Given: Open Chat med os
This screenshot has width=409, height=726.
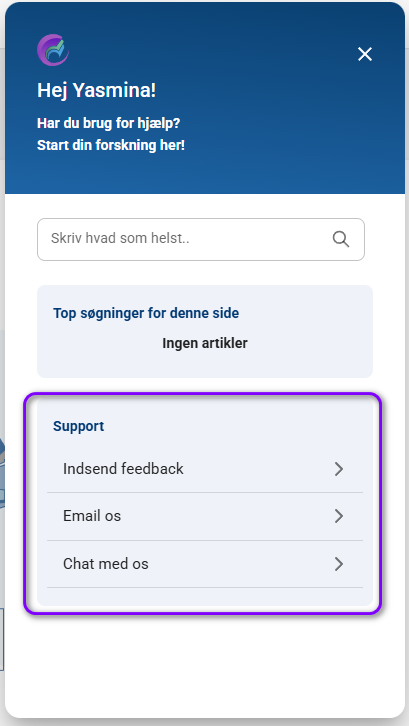Looking at the screenshot, I should point(205,564).
